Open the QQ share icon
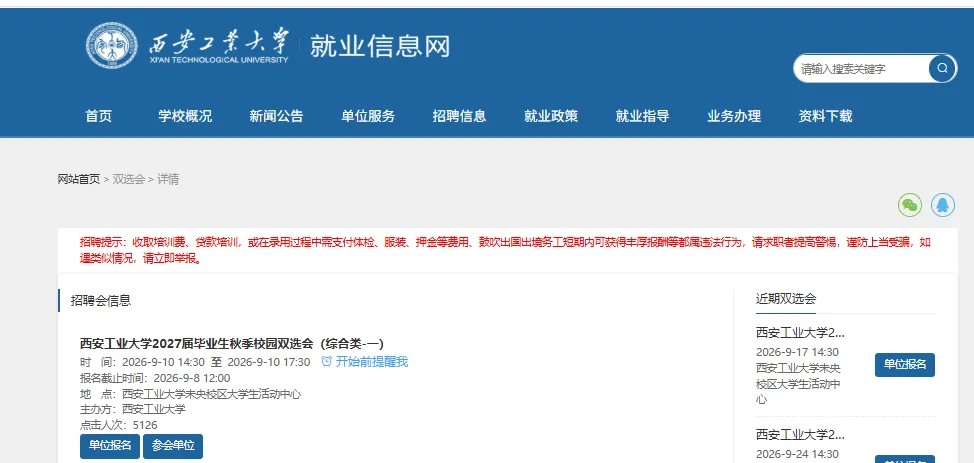Screen dimensions: 974x463 (943, 204)
